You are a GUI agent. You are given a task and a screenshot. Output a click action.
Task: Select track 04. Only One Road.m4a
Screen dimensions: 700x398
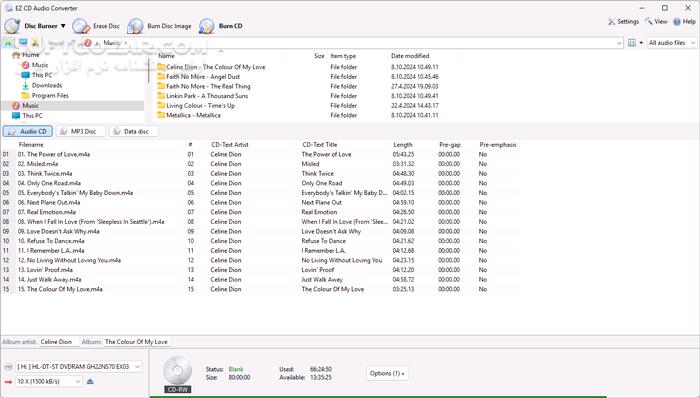[x=49, y=183]
